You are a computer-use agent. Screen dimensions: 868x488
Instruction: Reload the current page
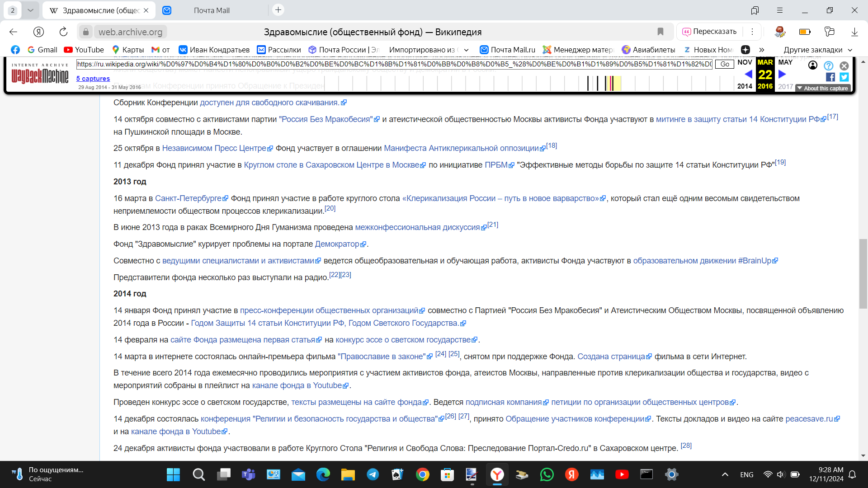tap(63, 32)
